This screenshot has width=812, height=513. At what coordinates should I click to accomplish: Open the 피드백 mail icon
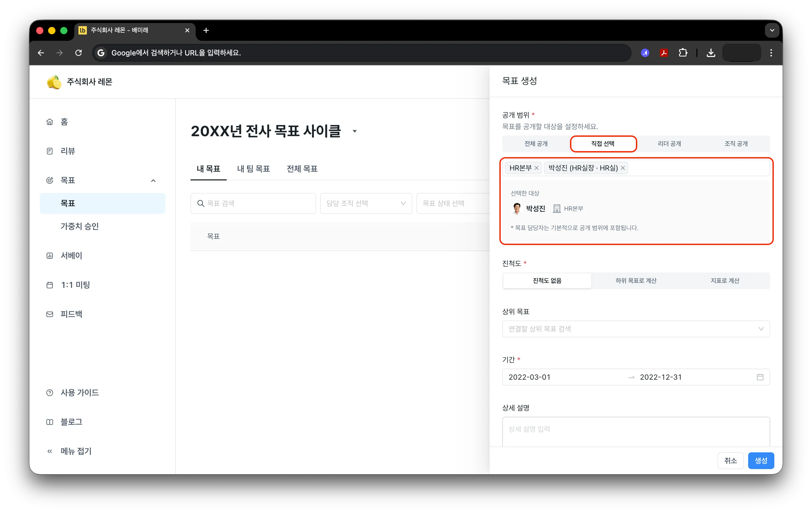coord(49,314)
